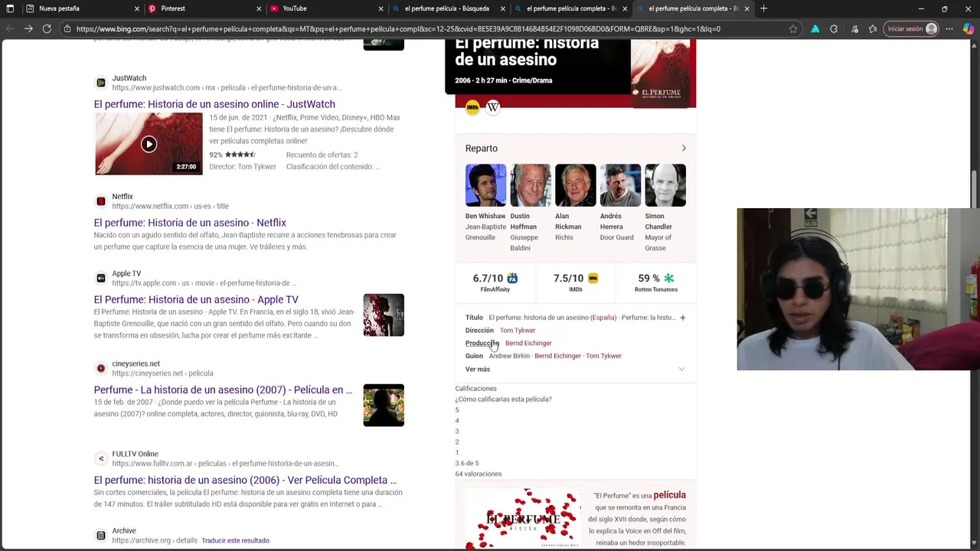
Task: Open the Apple TV result poster thumbnail
Action: point(384,315)
